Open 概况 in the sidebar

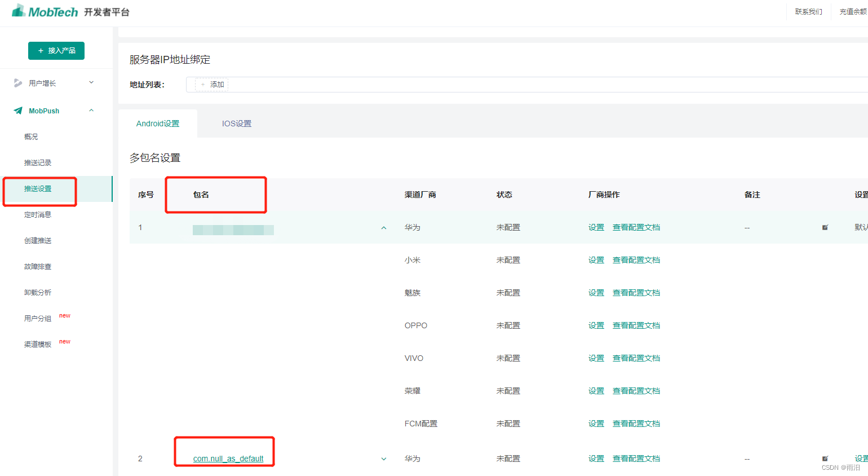31,136
